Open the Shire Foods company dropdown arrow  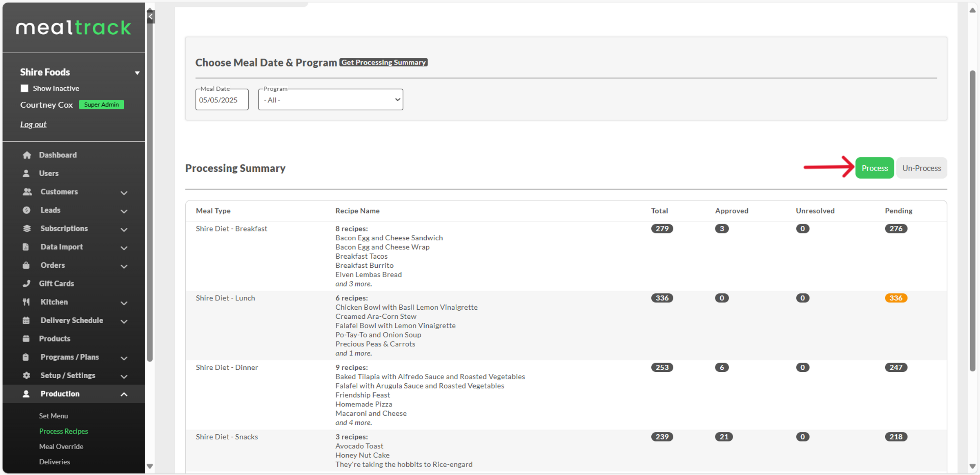pos(137,73)
